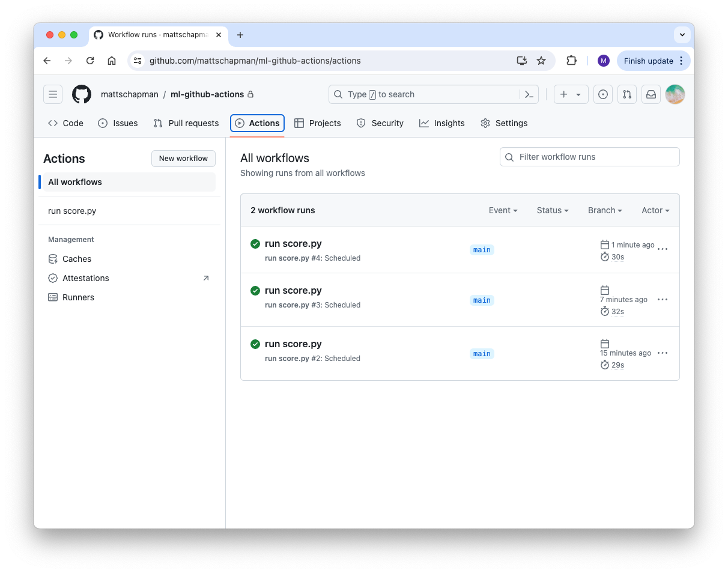Click the GitHub logo home icon
The height and width of the screenshot is (573, 728).
[82, 94]
